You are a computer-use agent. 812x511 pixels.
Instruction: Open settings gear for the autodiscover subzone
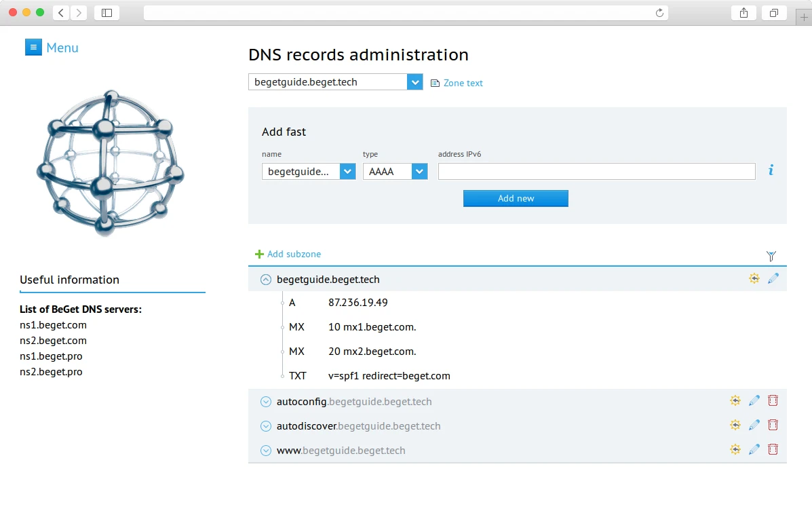735,425
